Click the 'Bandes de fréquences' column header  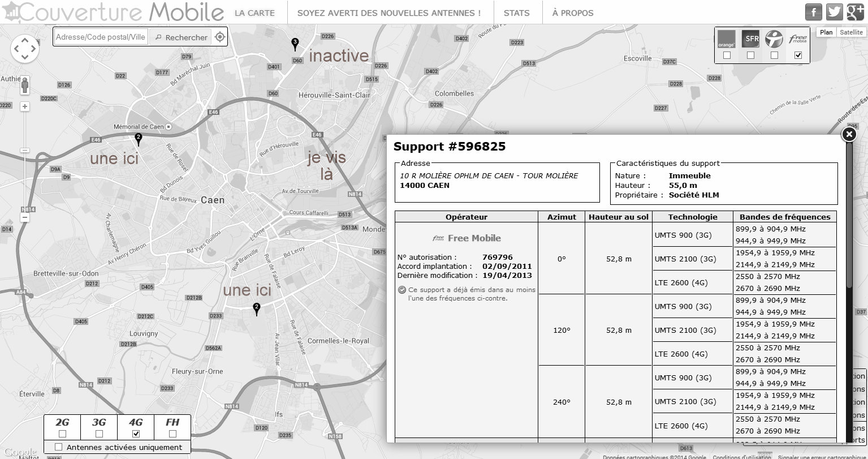[785, 217]
